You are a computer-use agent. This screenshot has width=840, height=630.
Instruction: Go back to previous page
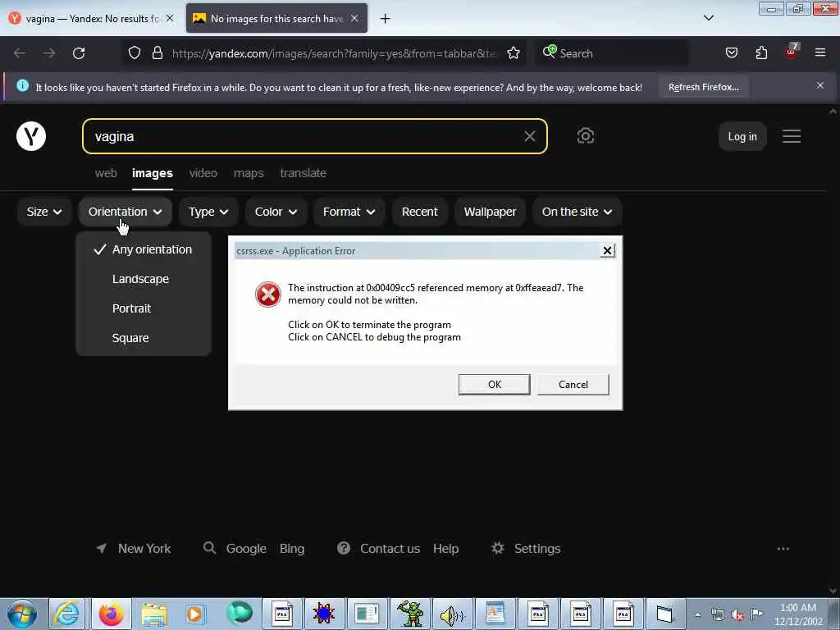coord(20,53)
